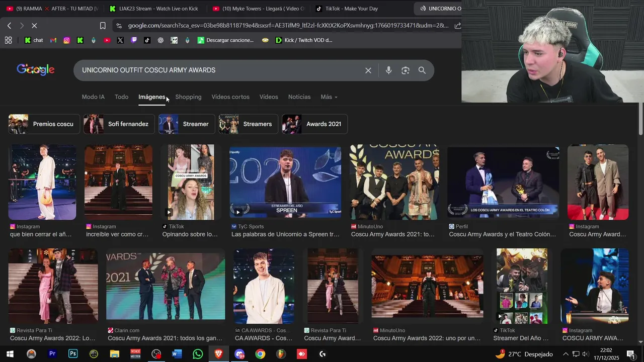The image size is (644, 362).
Task: Open Perfil 'Teatro Colón' image result
Action: 503,182
